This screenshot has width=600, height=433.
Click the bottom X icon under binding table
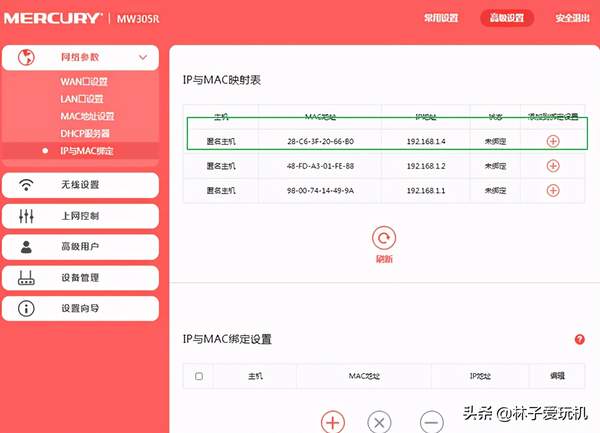379,422
